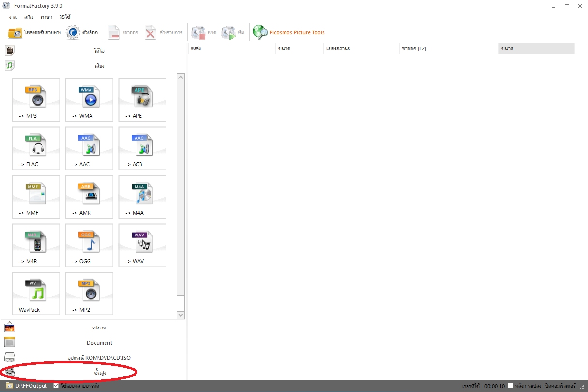Toggle the หลังการแปลง shutdown-computer checkbox
This screenshot has height=392, width=588.
click(x=510, y=386)
